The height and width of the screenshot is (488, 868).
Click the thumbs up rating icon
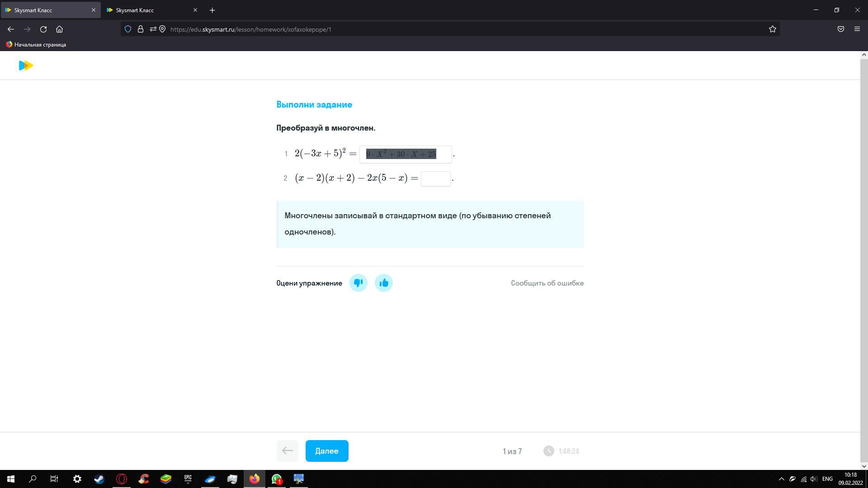pyautogui.click(x=383, y=283)
